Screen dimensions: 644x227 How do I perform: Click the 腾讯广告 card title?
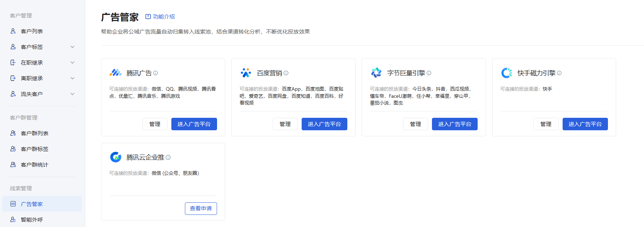139,73
